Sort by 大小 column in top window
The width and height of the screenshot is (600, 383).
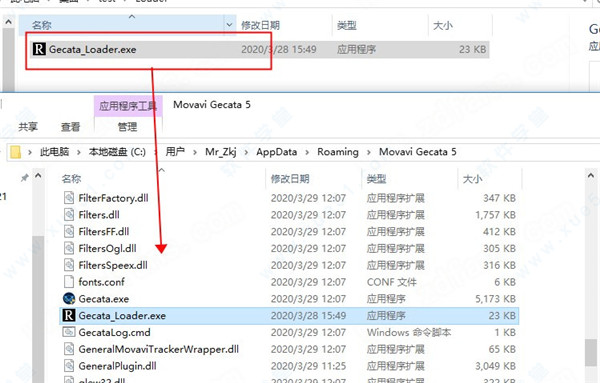pos(443,25)
